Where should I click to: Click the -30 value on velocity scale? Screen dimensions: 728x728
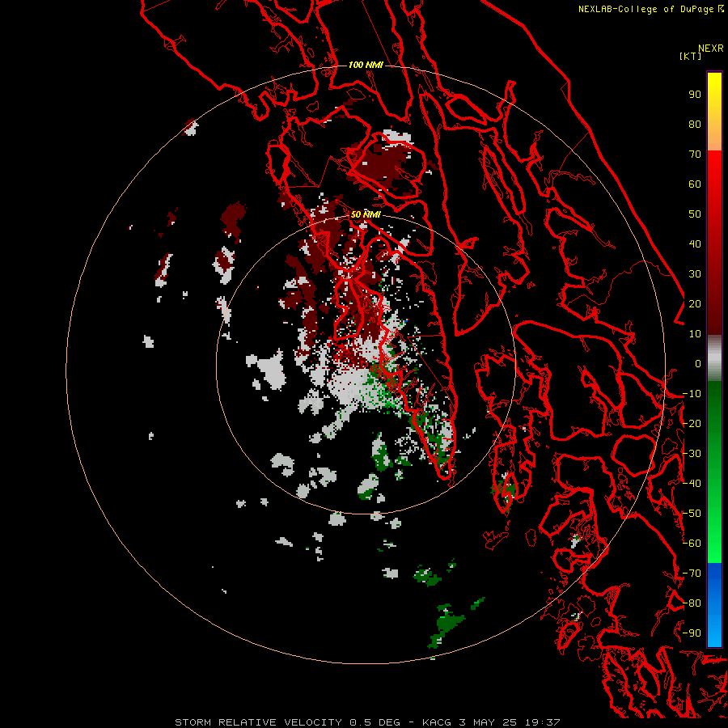692,454
